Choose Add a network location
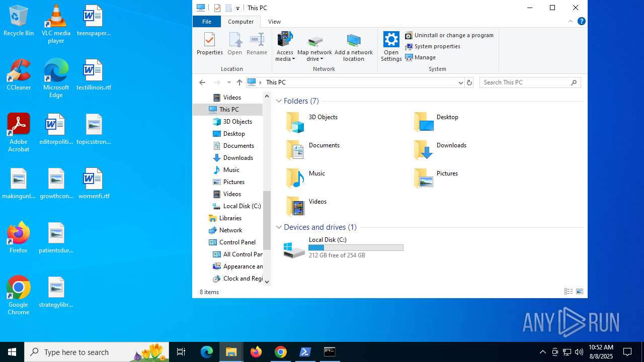644x362 pixels. pos(354,46)
